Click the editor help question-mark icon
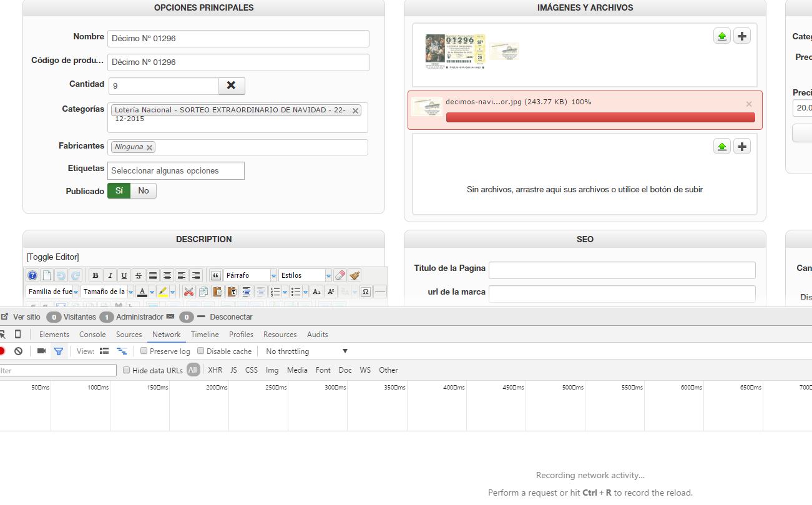Viewport: 812px width, 505px height. (32, 275)
